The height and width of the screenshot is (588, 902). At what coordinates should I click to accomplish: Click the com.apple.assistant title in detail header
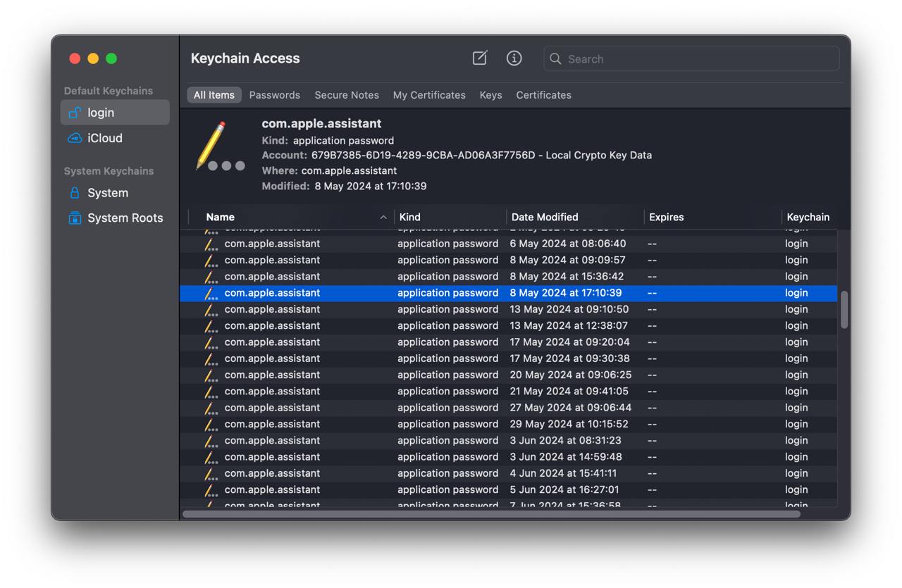(x=321, y=123)
